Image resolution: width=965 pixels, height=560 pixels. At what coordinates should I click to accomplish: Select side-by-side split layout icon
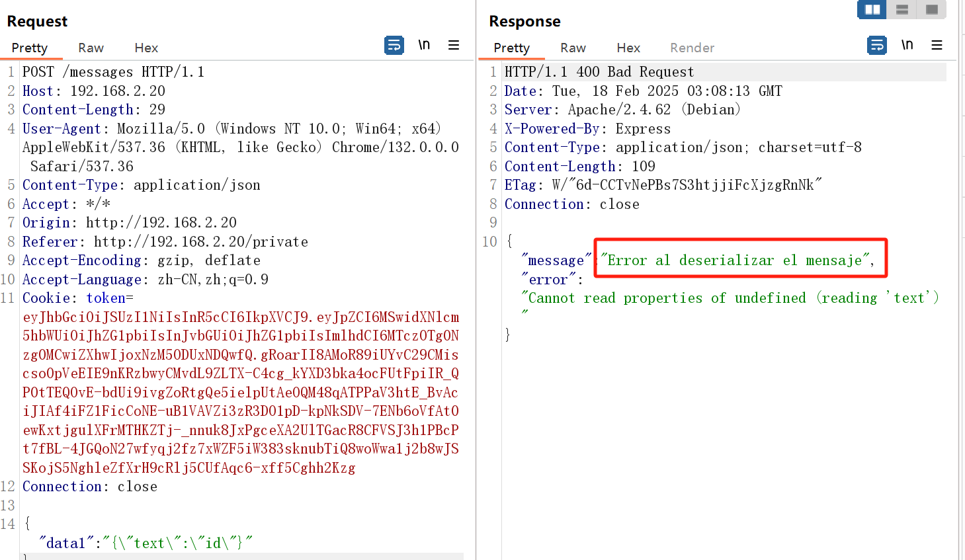pyautogui.click(x=872, y=10)
